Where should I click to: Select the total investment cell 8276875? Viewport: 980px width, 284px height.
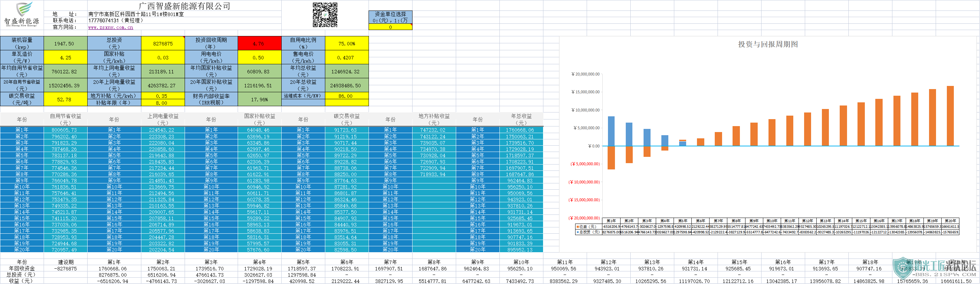163,43
